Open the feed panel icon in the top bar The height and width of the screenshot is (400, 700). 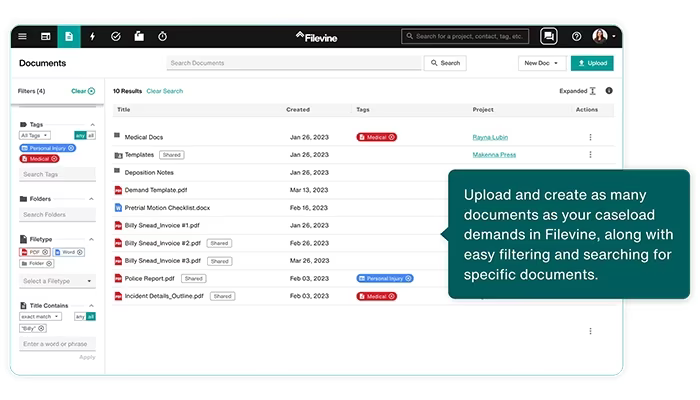tap(46, 37)
